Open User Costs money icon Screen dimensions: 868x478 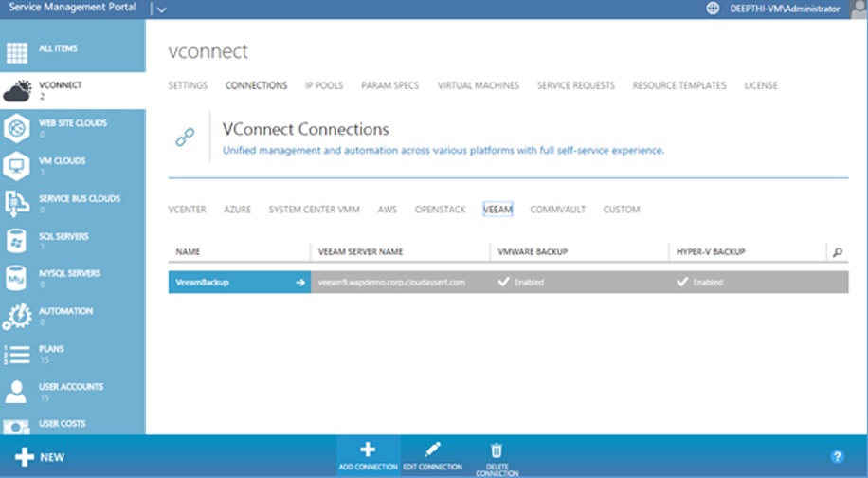click(x=16, y=427)
